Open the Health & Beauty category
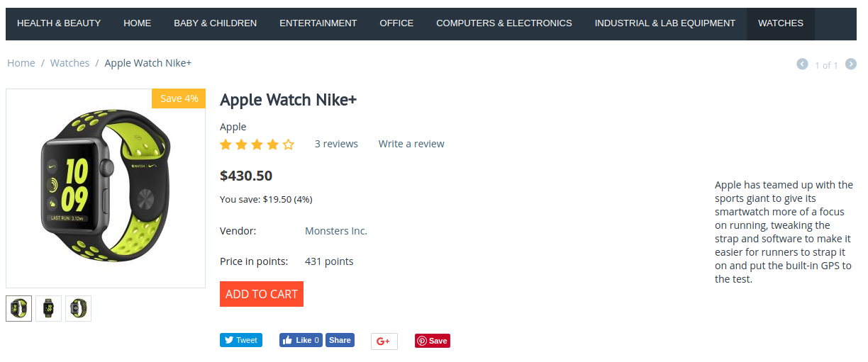868x362 pixels. point(59,23)
